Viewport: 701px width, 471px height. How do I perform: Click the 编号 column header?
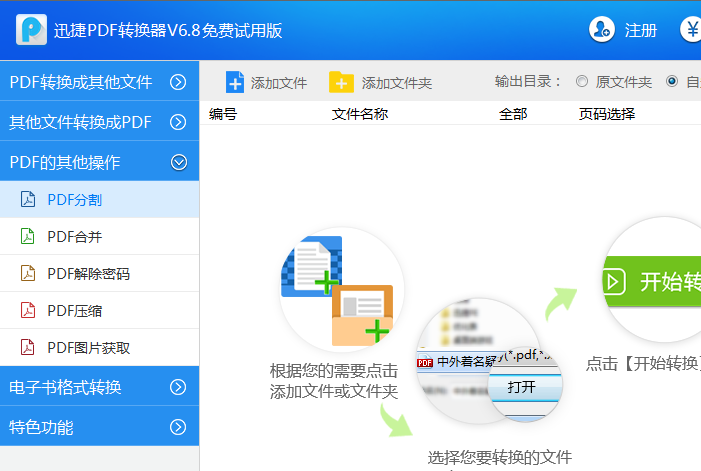[223, 114]
